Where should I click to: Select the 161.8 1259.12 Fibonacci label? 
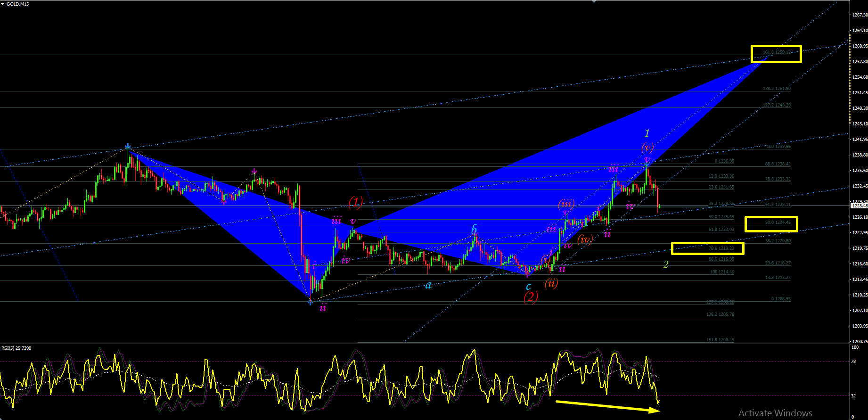pyautogui.click(x=777, y=52)
